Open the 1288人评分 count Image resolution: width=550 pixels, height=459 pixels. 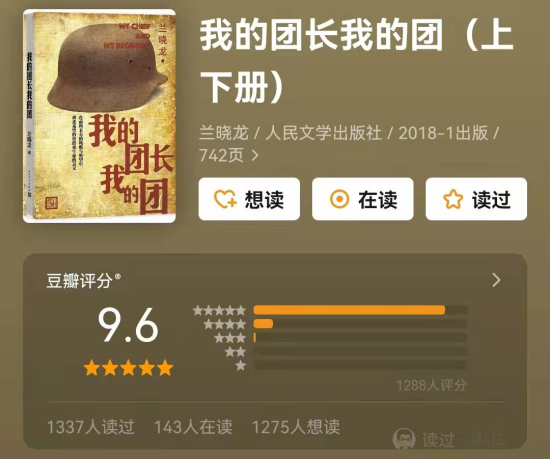point(431,385)
